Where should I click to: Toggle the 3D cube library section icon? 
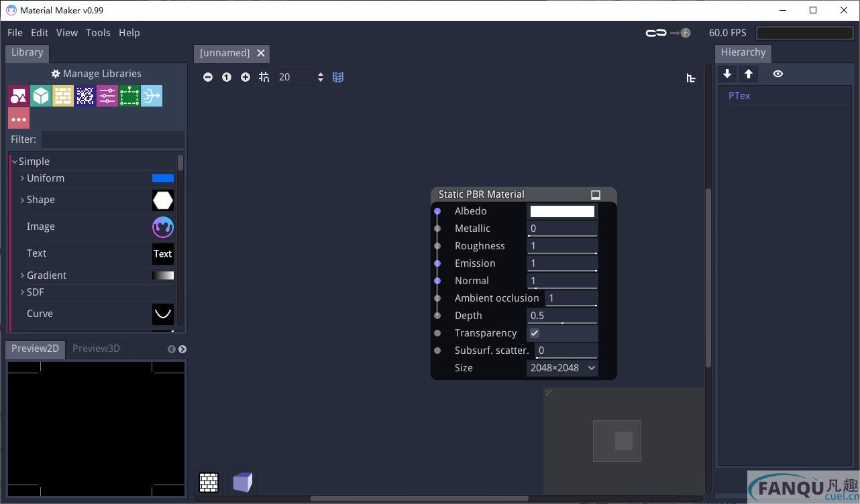(x=41, y=96)
